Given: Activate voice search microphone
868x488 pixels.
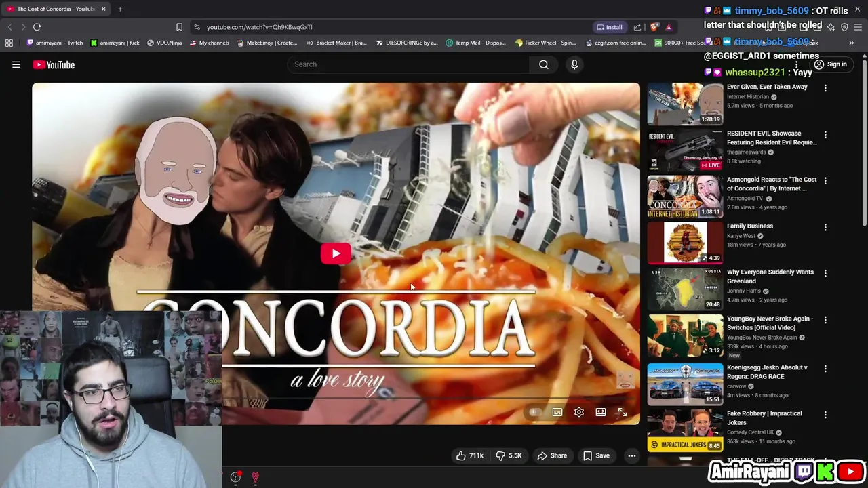Looking at the screenshot, I should (x=574, y=64).
